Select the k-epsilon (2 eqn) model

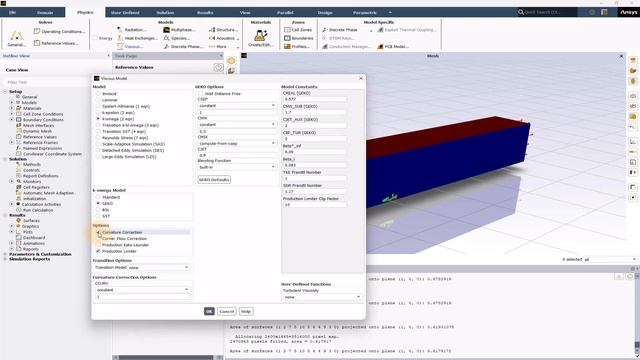click(x=98, y=113)
